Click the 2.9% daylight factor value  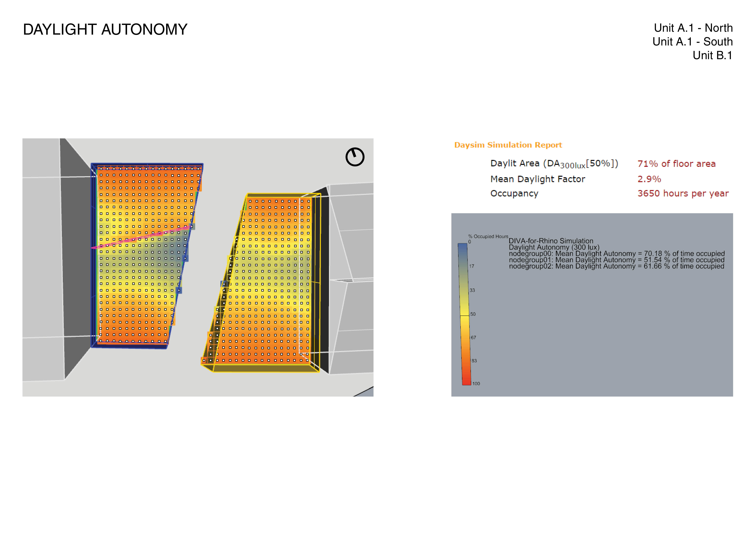click(649, 179)
